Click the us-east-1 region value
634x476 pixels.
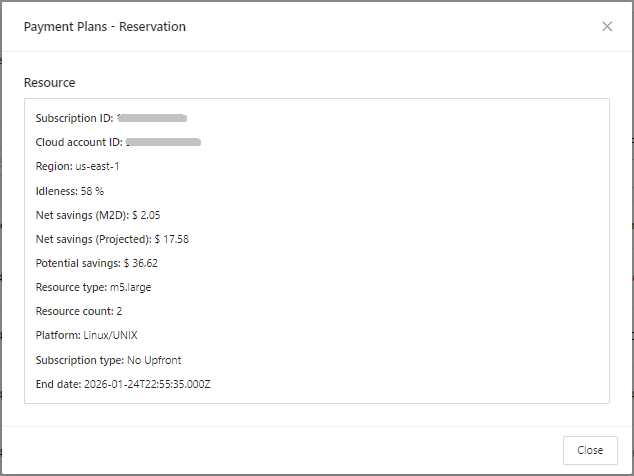point(97,166)
